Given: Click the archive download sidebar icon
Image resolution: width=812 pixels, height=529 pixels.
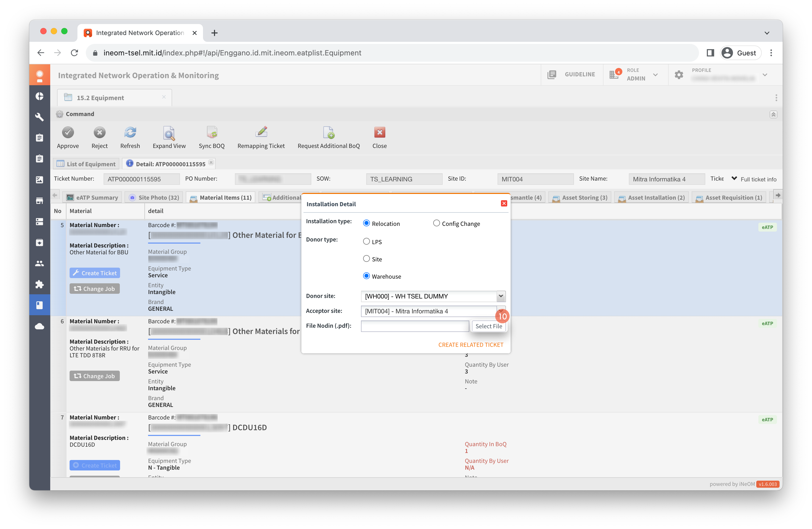Looking at the screenshot, I should click(x=40, y=242).
